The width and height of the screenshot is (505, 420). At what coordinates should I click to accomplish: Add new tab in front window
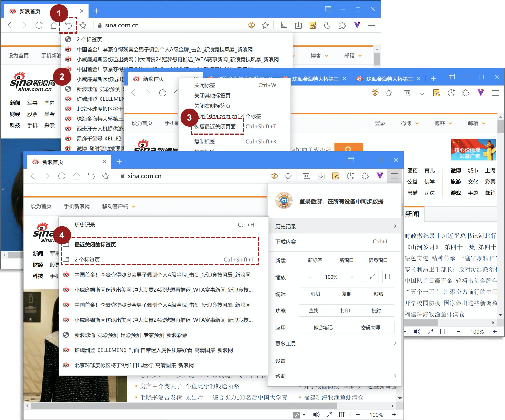pyautogui.click(x=119, y=162)
